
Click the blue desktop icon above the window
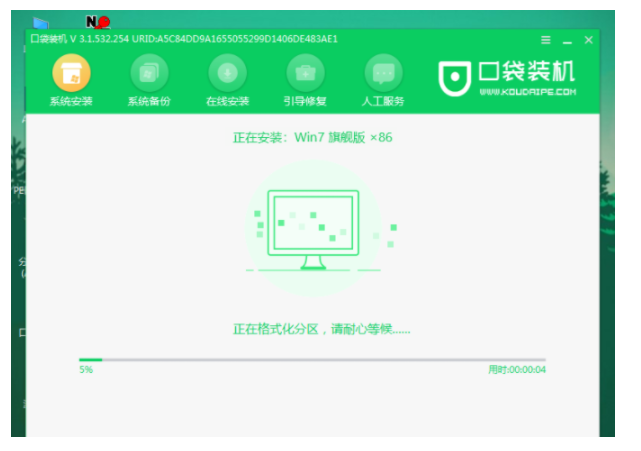(41, 22)
